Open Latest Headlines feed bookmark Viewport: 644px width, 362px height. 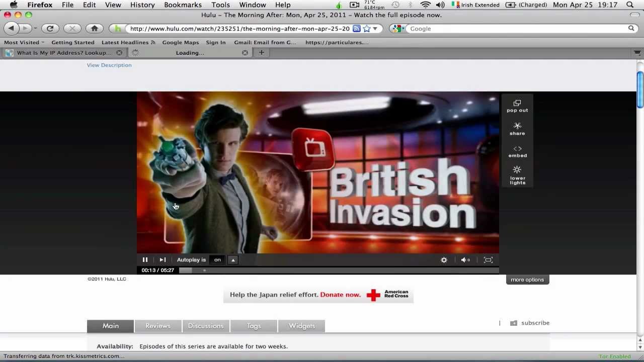pos(128,42)
